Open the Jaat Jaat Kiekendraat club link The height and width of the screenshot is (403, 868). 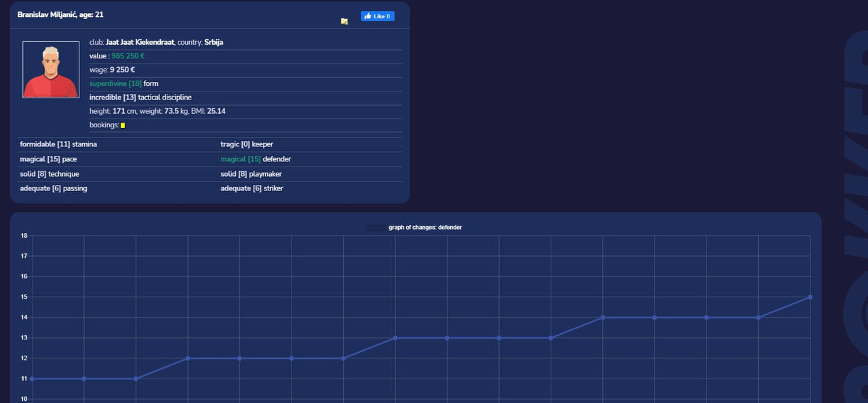coord(140,42)
